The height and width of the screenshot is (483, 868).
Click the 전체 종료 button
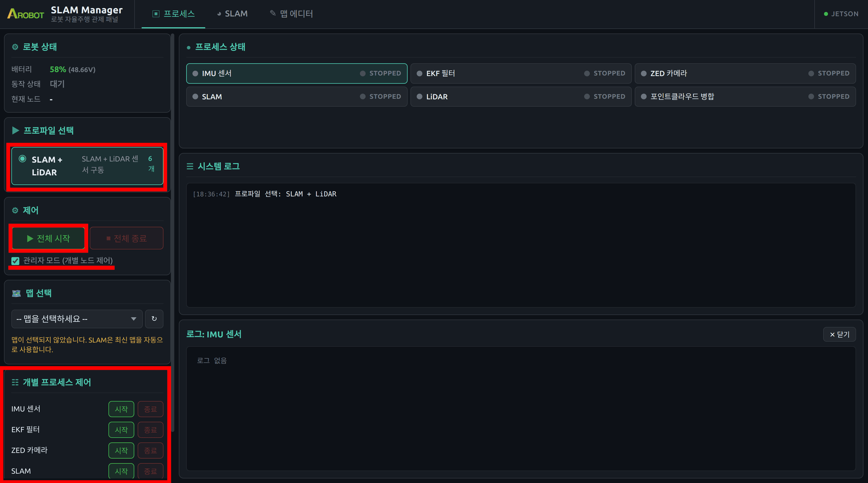tap(127, 238)
